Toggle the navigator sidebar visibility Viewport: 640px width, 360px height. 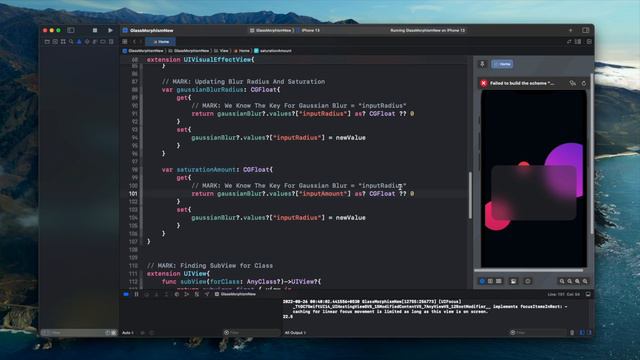point(71,30)
